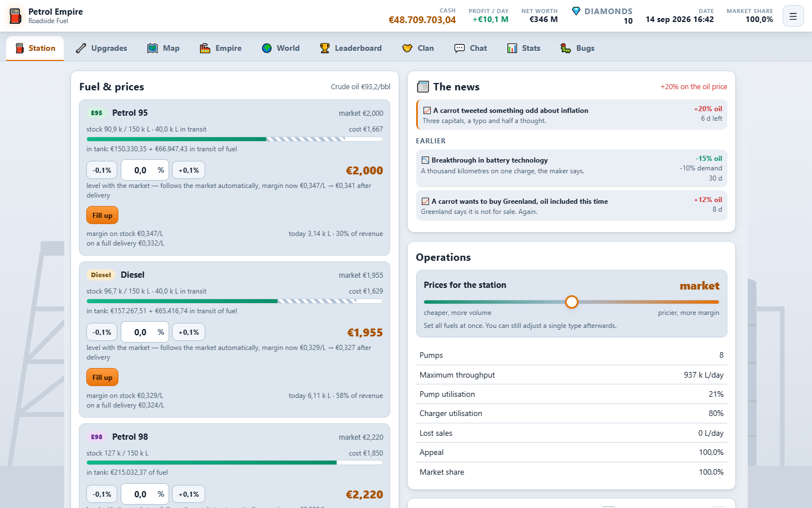The width and height of the screenshot is (812, 508).
Task: Click the Diamonds gem icon
Action: 576,11
